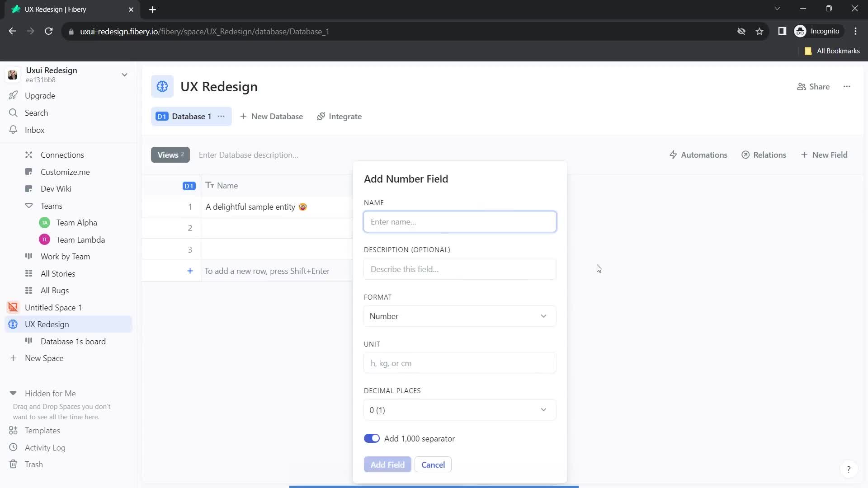Expand the Teams section in sidebar
The width and height of the screenshot is (868, 488).
28,206
